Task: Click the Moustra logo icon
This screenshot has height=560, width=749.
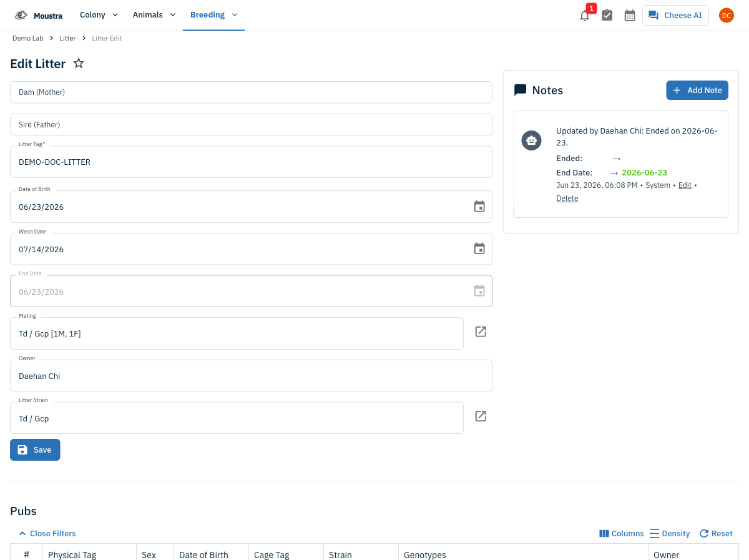Action: 21,16
